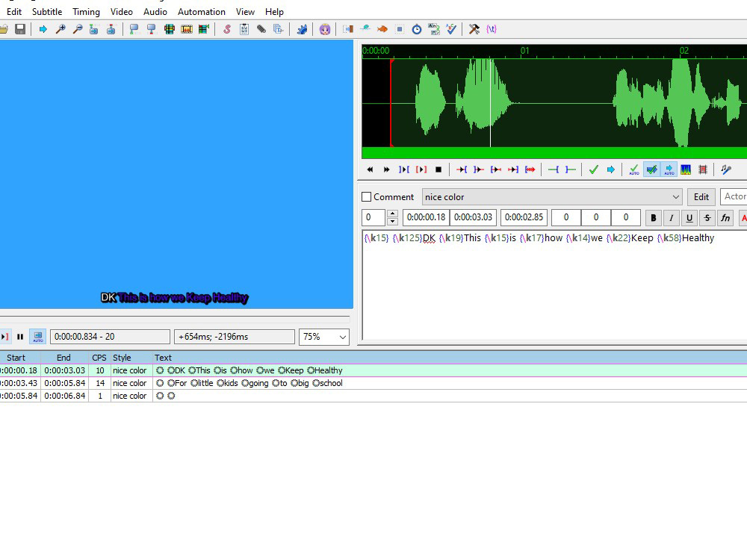Click Add lead-out green bracket icon

click(570, 169)
